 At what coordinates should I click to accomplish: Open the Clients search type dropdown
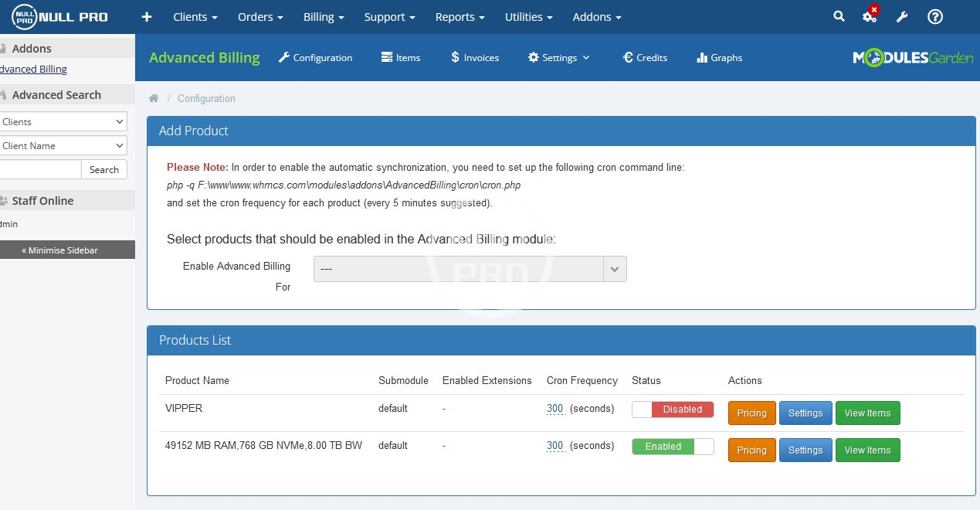62,121
